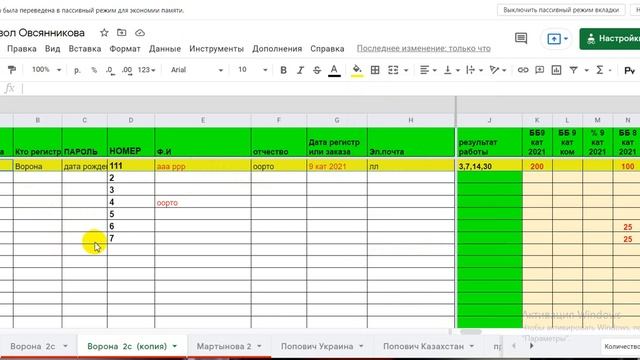Open the font size 10 dropdown

click(x=252, y=70)
